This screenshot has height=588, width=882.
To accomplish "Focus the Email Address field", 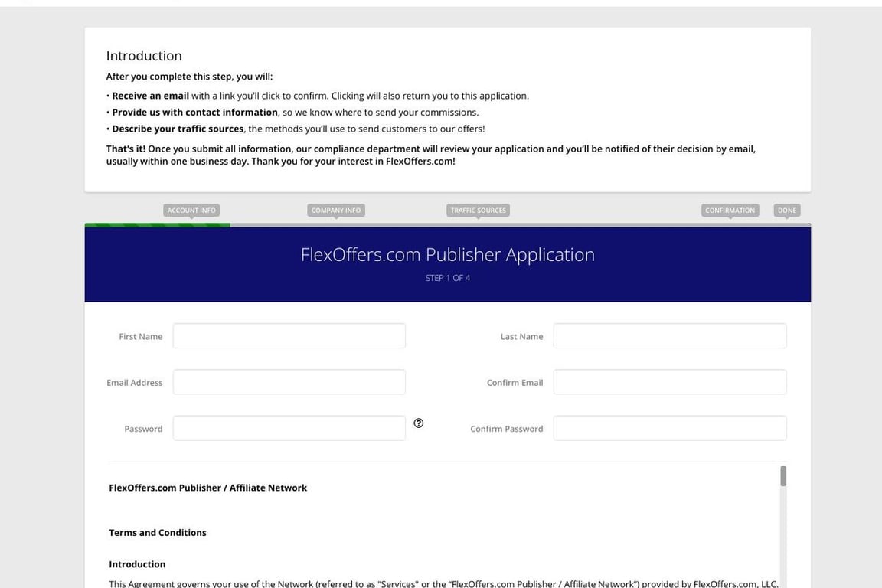I will (x=289, y=382).
